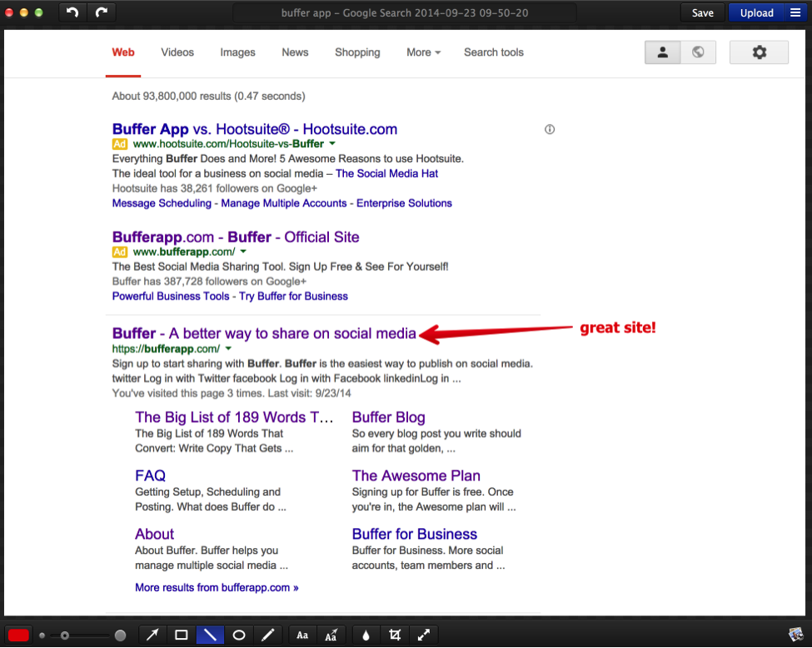812x648 pixels.
Task: Open dropdown arrow beside www.bufferapp.com/ ad URL
Action: pos(243,252)
